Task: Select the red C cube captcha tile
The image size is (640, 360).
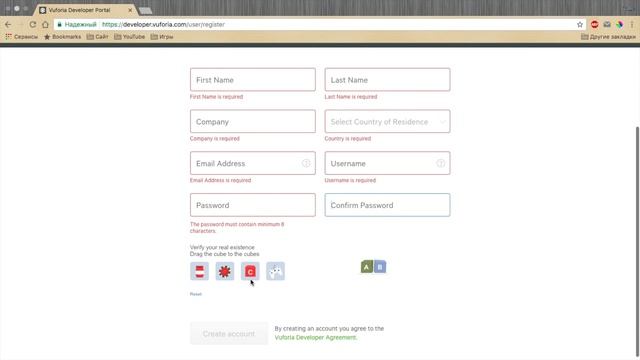Action: pyautogui.click(x=250, y=271)
